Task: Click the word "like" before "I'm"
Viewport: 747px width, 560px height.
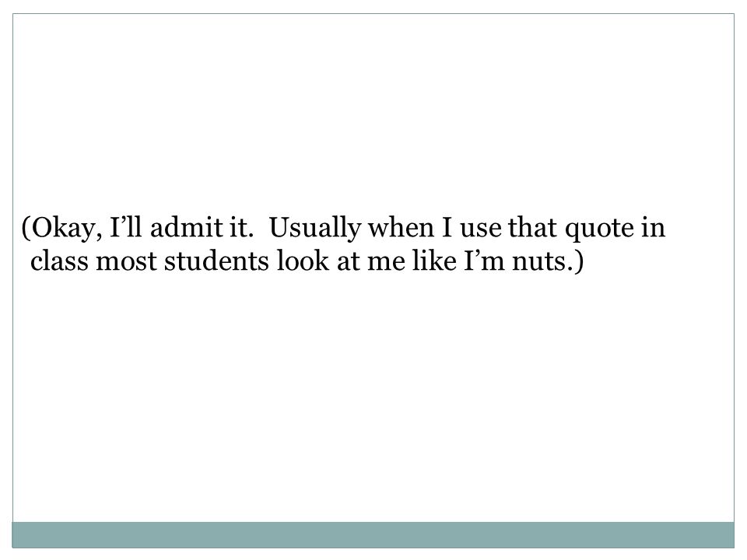Action: pyautogui.click(x=434, y=261)
